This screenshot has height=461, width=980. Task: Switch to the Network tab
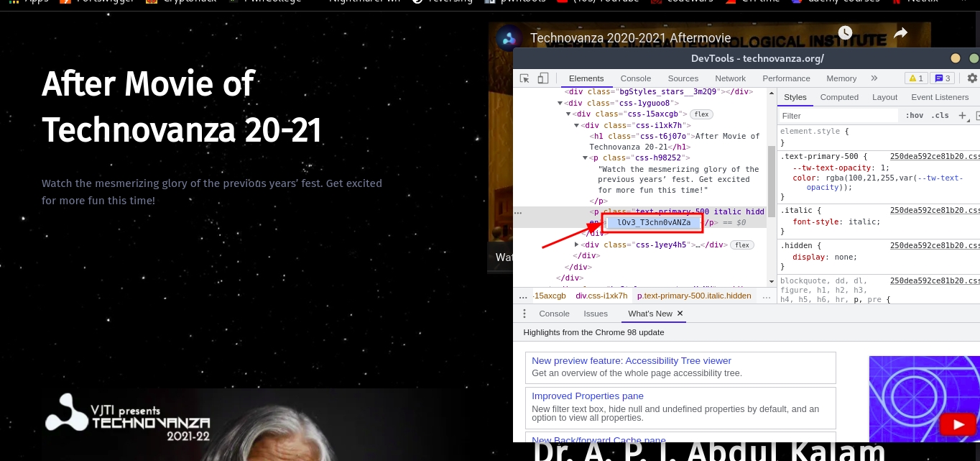coord(730,78)
